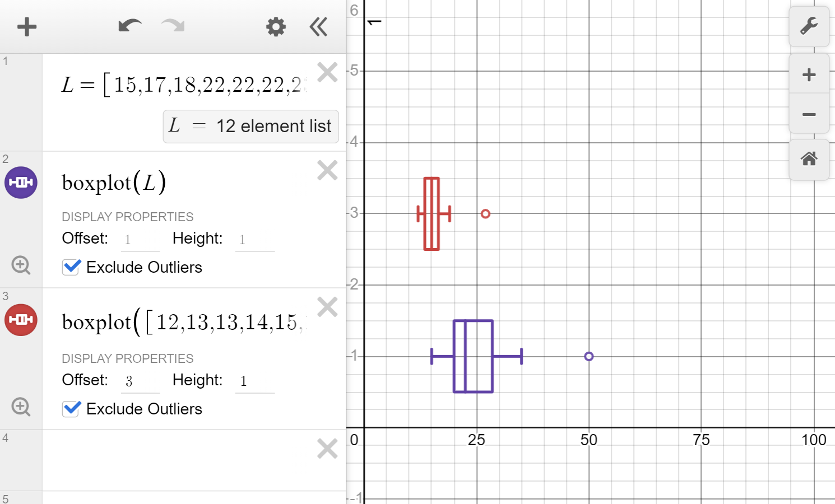
Task: Click the purple boxplot style icon
Action: [21, 182]
